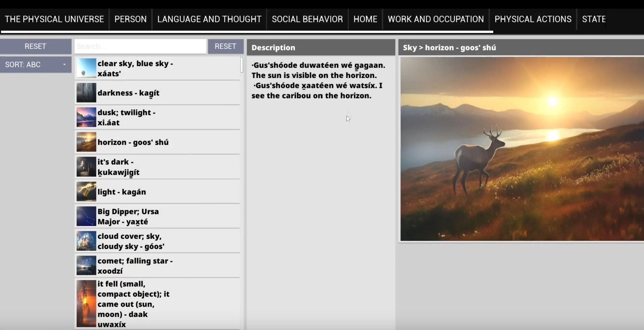Select the PHYSICAL ACTIONS menu item
The width and height of the screenshot is (644, 330).
(533, 19)
